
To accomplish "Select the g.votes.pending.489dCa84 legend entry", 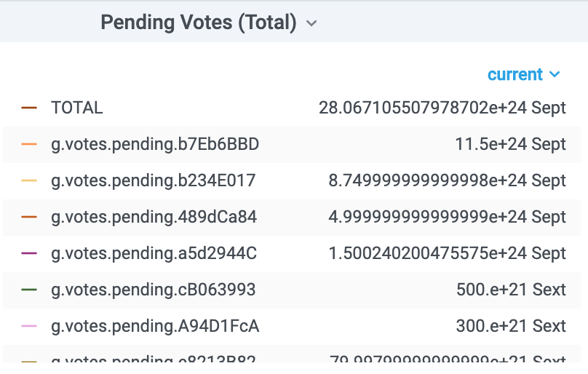I will pos(154,218).
